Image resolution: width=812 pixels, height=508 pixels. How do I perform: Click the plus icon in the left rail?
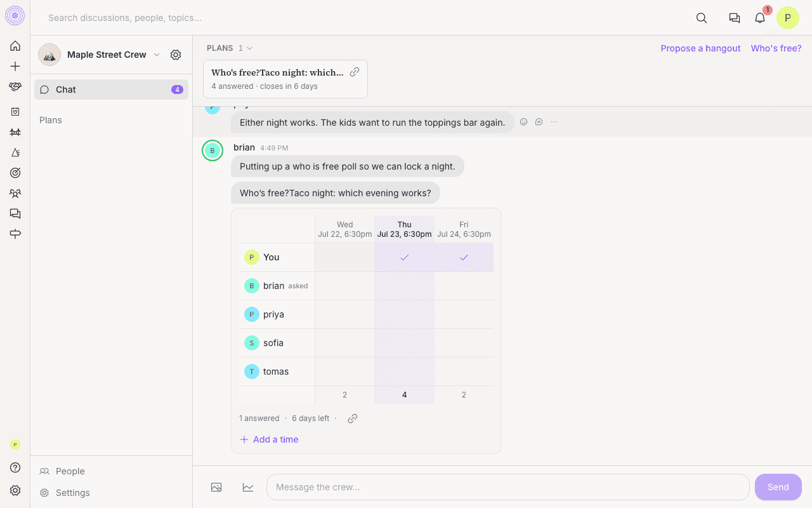(15, 66)
